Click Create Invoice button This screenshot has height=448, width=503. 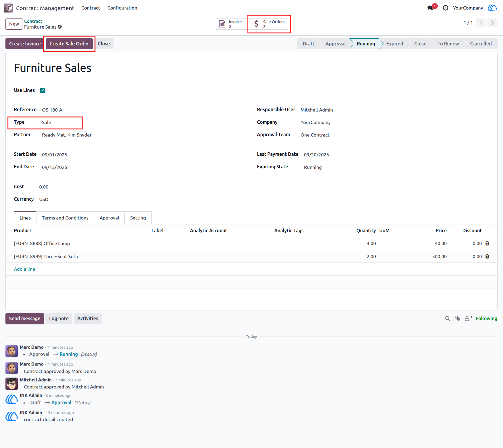(25, 44)
